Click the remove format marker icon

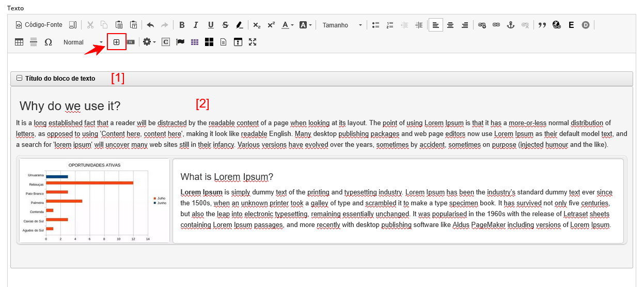tap(240, 25)
